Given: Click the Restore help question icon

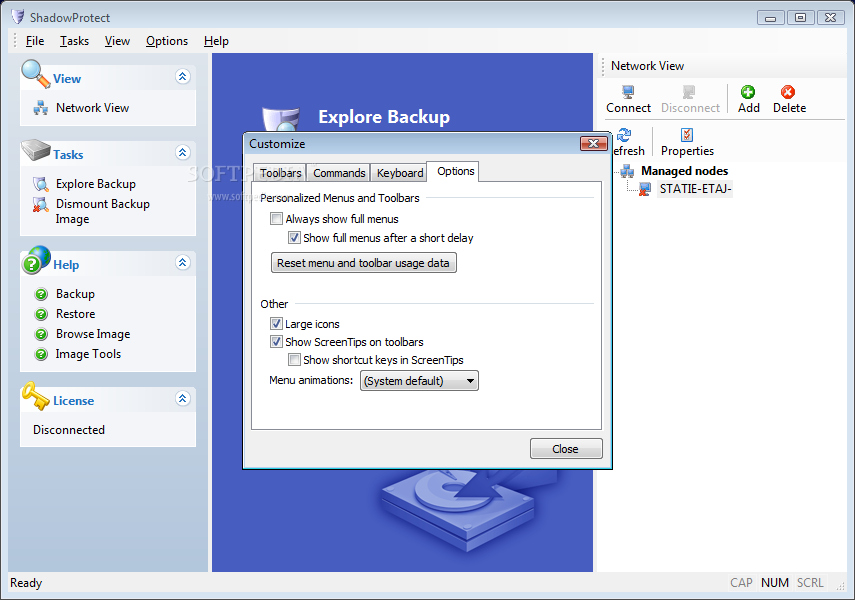Looking at the screenshot, I should (x=41, y=314).
